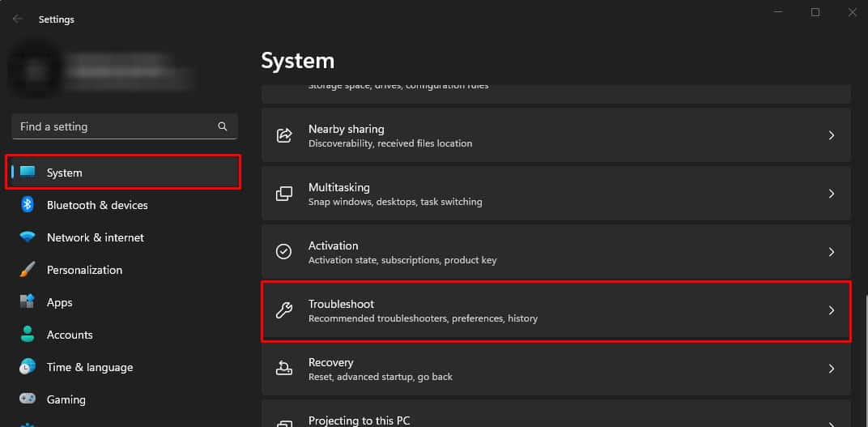Screen dimensions: 868x427
Task: Open Activation via its right chevron
Action: (x=831, y=252)
